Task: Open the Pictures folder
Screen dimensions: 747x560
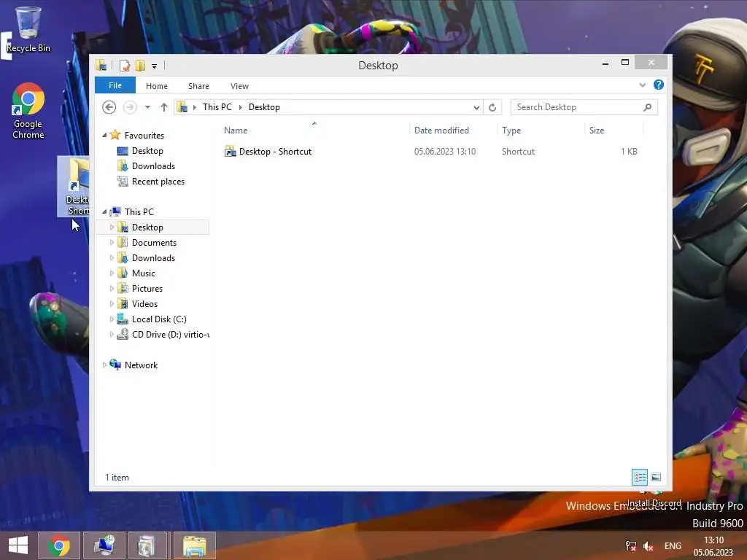Action: [147, 289]
